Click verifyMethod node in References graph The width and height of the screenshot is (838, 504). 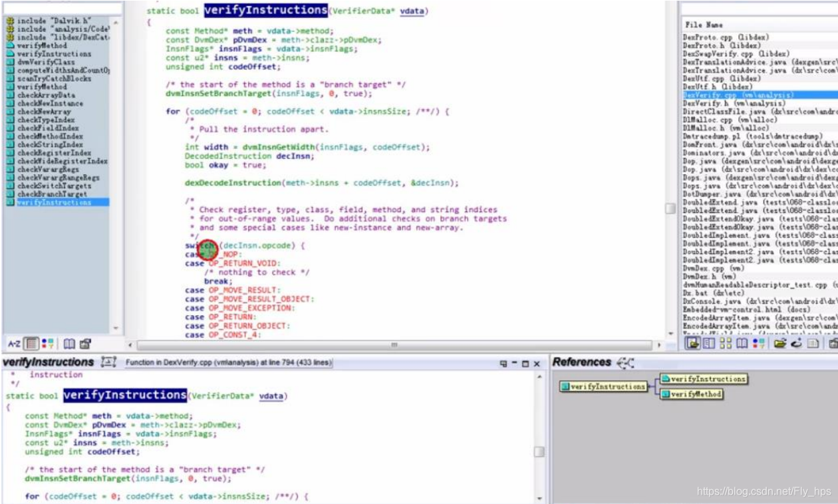pyautogui.click(x=691, y=394)
